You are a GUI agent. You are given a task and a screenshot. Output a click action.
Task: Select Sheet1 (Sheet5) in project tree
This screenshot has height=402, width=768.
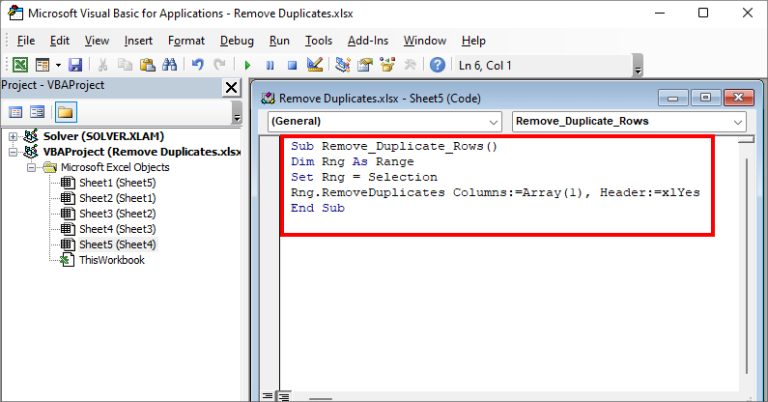pos(118,183)
